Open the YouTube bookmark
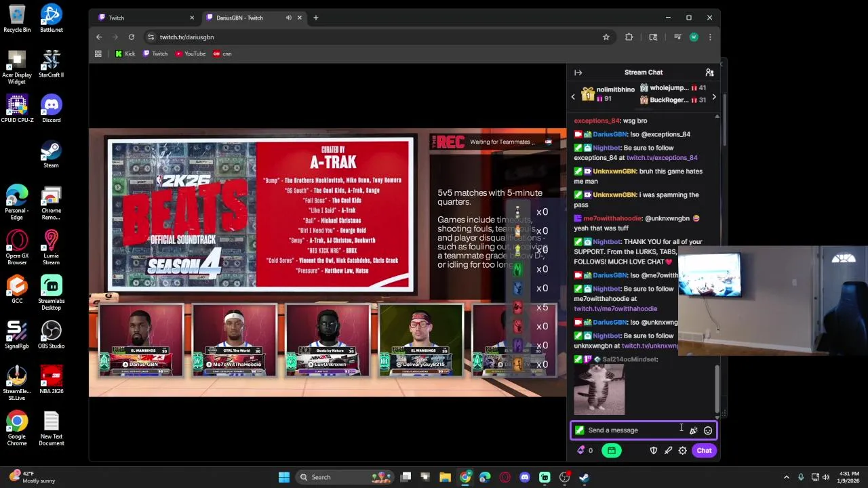The height and width of the screenshot is (488, 868). click(x=191, y=54)
